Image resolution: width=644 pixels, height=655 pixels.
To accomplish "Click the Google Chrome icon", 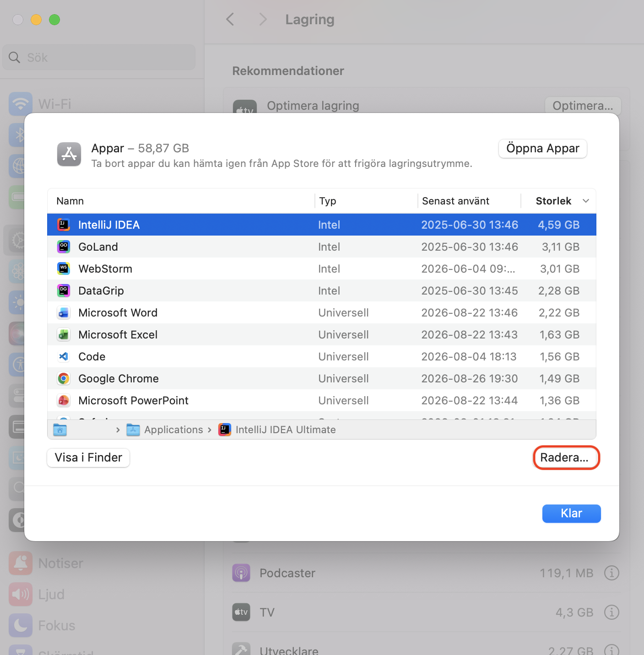I will click(64, 378).
